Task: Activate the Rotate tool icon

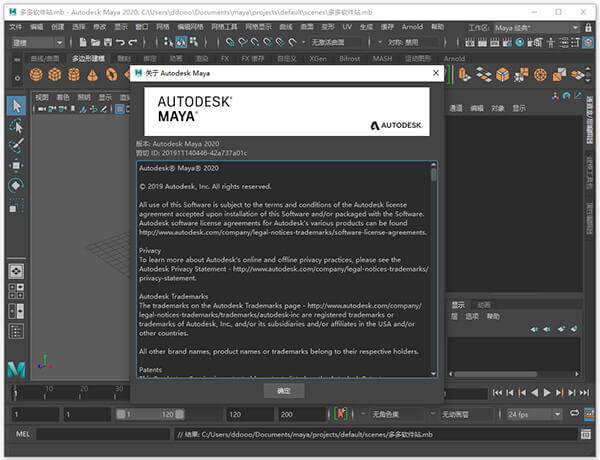Action: pos(16,186)
